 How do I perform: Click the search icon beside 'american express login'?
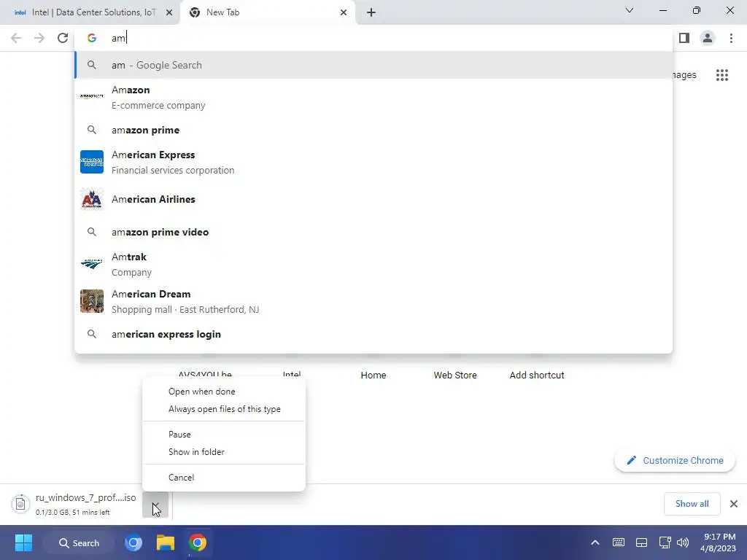point(92,334)
